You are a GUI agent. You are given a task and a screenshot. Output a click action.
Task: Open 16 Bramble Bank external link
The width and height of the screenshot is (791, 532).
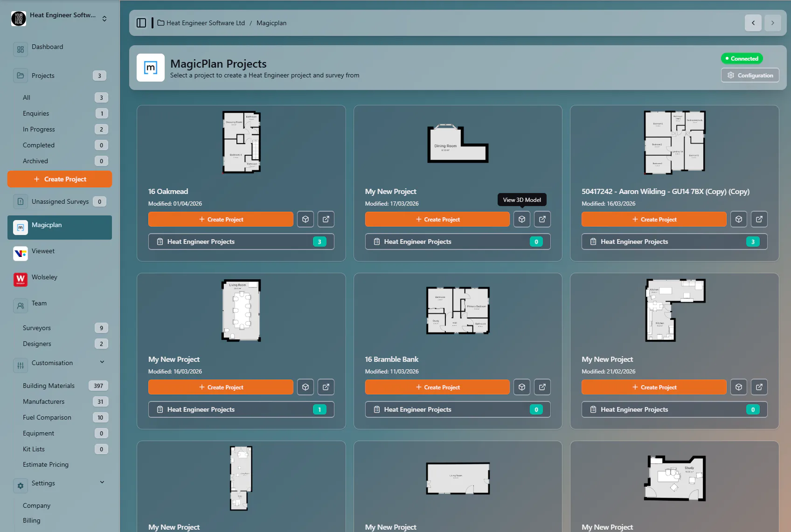point(542,387)
